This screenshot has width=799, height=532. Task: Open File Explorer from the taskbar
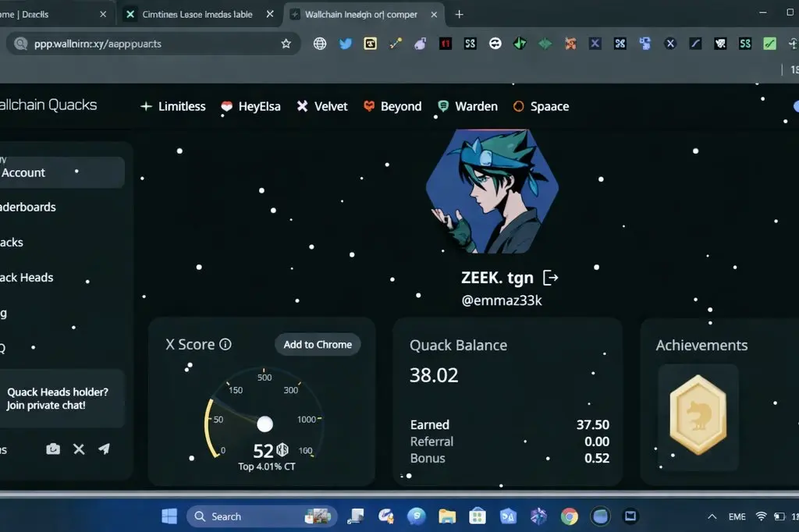447,516
